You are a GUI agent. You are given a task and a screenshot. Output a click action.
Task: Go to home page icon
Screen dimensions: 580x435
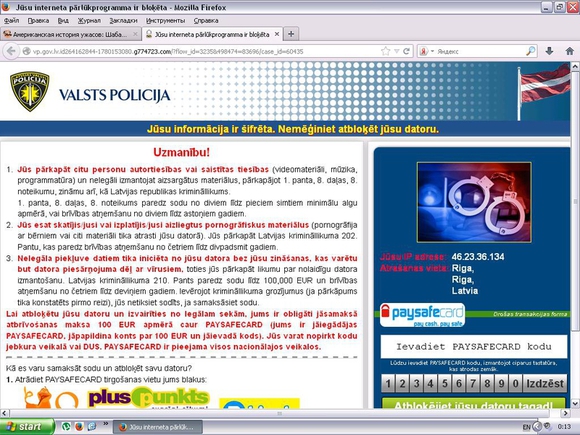click(570, 51)
